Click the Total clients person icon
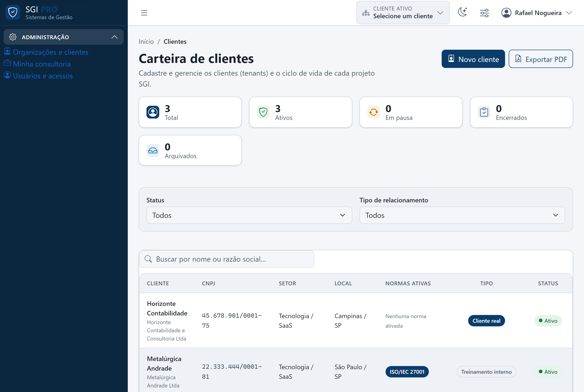Image resolution: width=584 pixels, height=392 pixels. (x=153, y=112)
